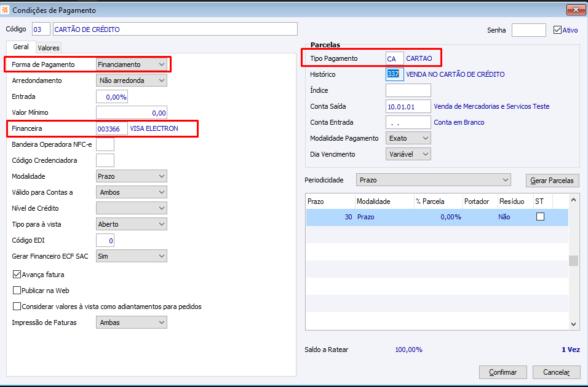The image size is (588, 387).
Task: Click the Código field containing 03
Action: (41, 29)
